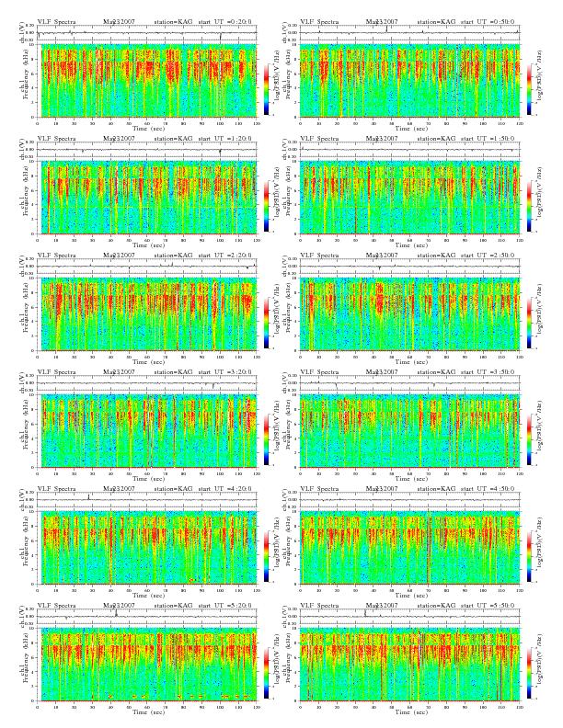
Task: Open the spectrogram for start UT 0:50:0
Action: coord(409,81)
